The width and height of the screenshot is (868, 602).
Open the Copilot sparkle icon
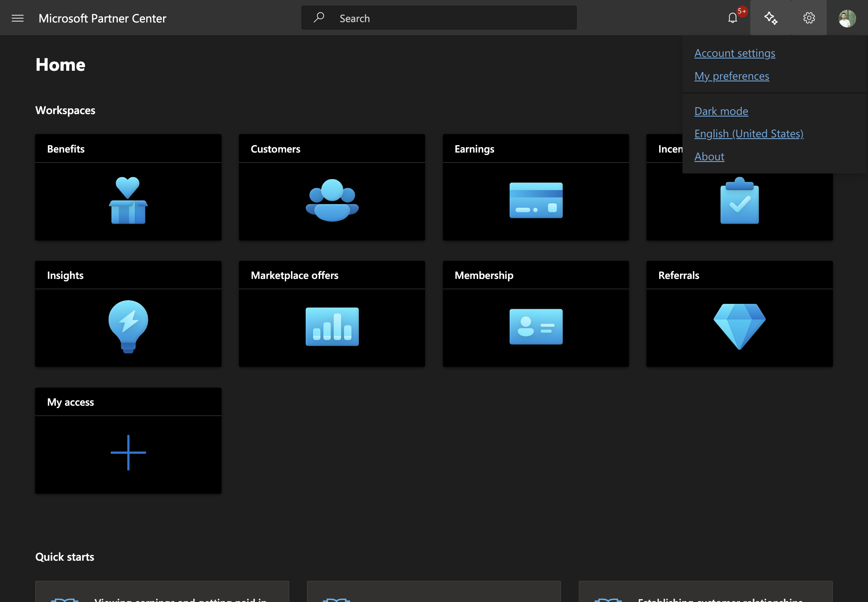(x=771, y=18)
